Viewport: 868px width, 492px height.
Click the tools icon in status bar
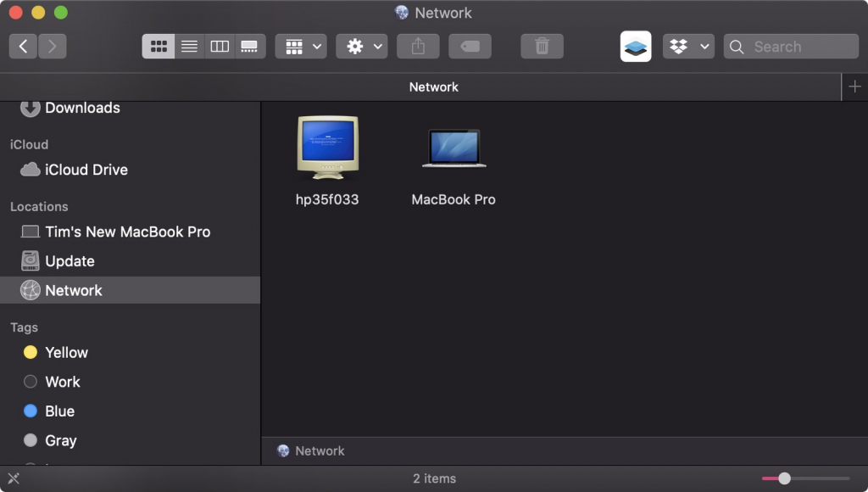point(14,478)
